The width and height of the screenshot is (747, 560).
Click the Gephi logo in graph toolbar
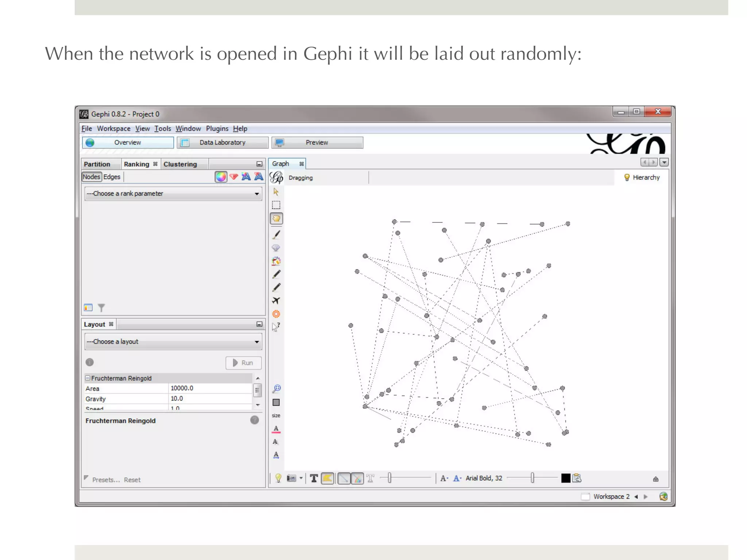pos(276,178)
